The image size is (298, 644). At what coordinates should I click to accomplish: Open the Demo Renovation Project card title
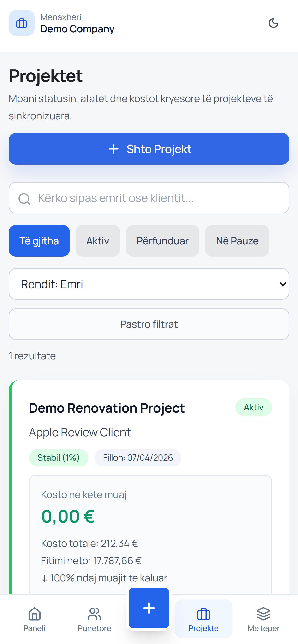click(107, 408)
